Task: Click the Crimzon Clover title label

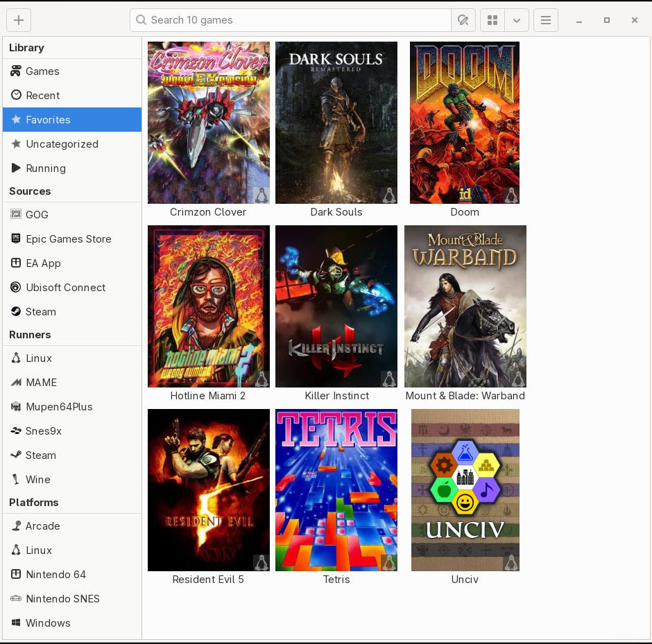Action: [208, 212]
